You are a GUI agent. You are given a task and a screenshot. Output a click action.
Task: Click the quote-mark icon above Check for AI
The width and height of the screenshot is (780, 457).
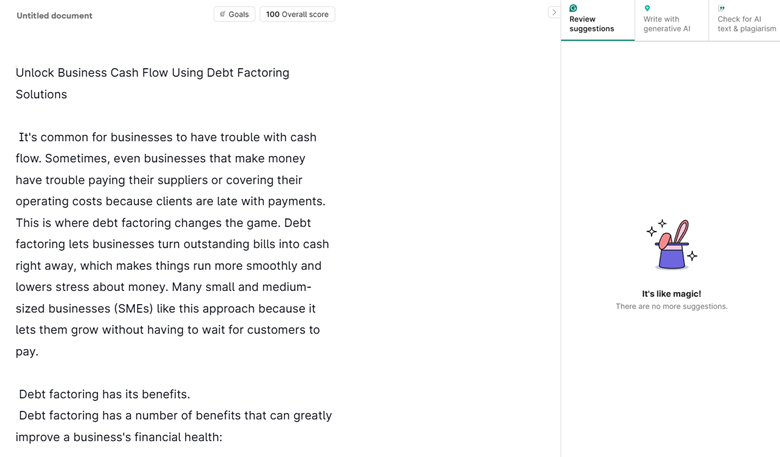(721, 8)
